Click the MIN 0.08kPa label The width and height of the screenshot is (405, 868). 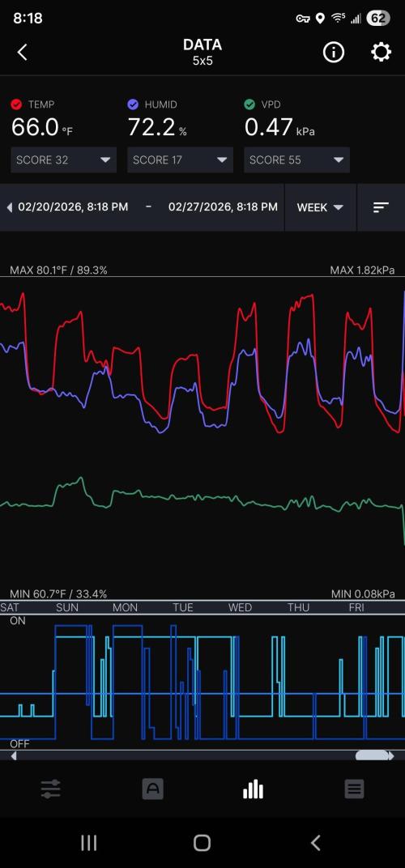[363, 594]
